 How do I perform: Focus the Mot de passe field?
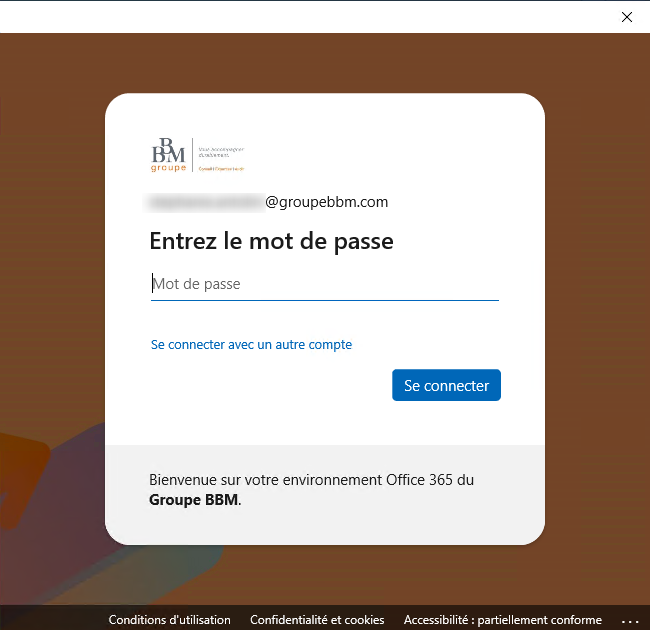(x=324, y=284)
